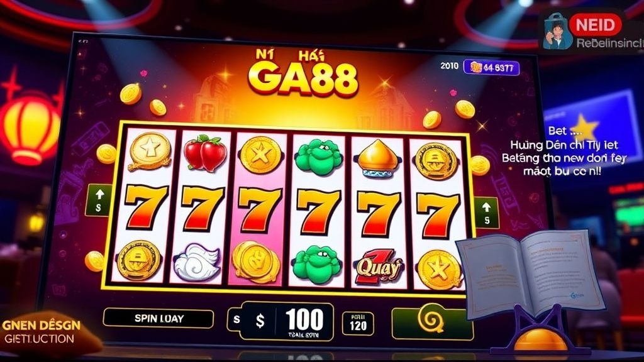Click the gold star coin on reel one
The height and width of the screenshot is (362, 644).
point(150,151)
